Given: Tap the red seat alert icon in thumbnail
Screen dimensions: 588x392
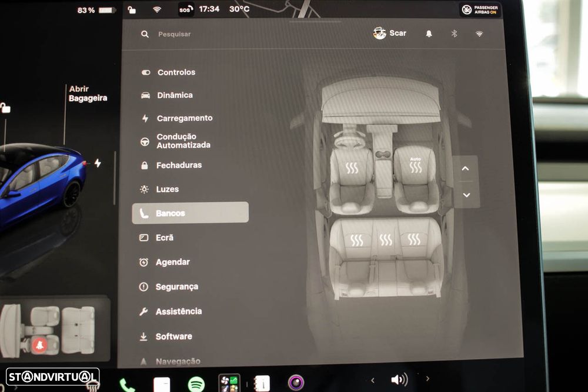Looking at the screenshot, I should coord(39,345).
